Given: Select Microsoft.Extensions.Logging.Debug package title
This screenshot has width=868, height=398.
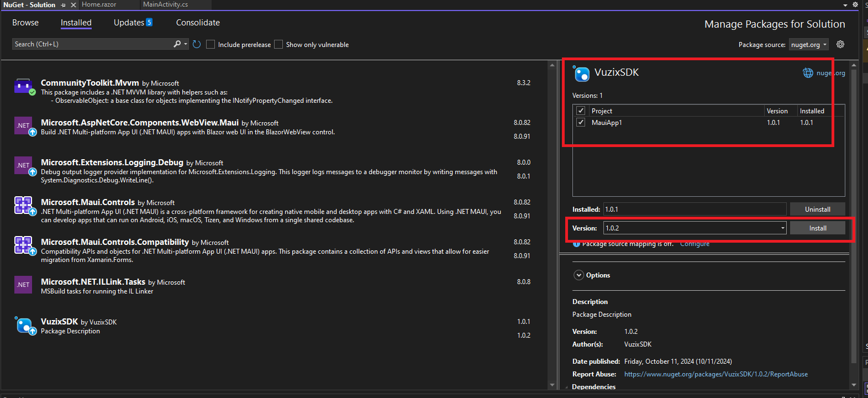Looking at the screenshot, I should click(x=112, y=163).
